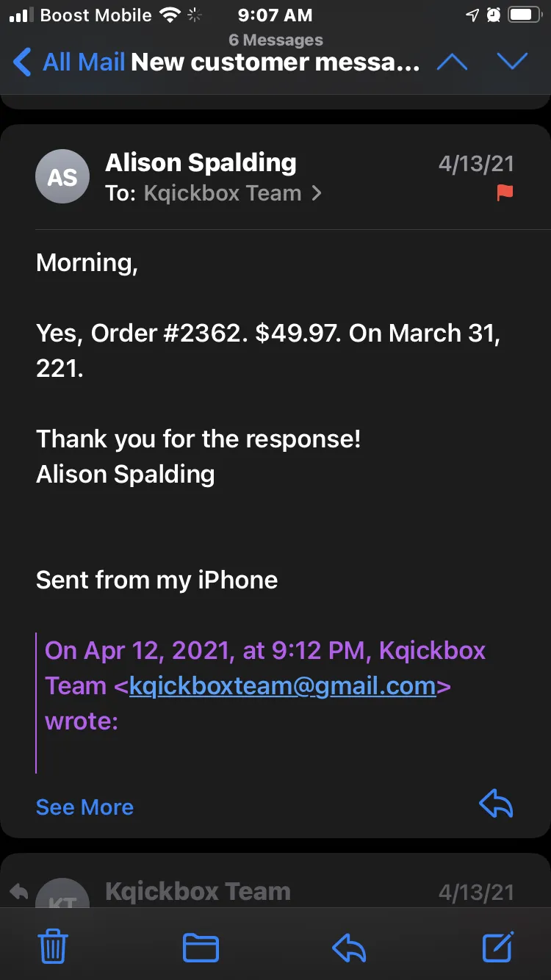Tap the AS avatar circle
This screenshot has width=551, height=980.
click(x=62, y=176)
